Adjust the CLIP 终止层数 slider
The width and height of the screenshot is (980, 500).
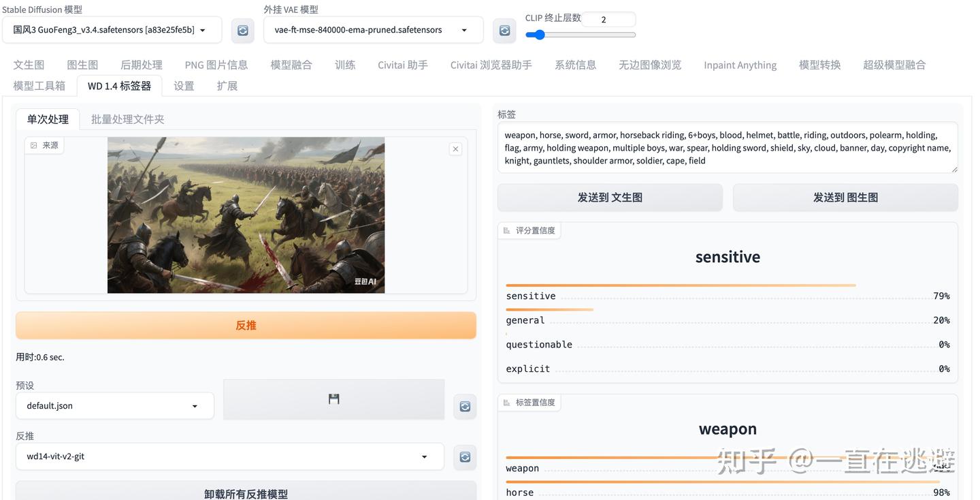(x=540, y=34)
